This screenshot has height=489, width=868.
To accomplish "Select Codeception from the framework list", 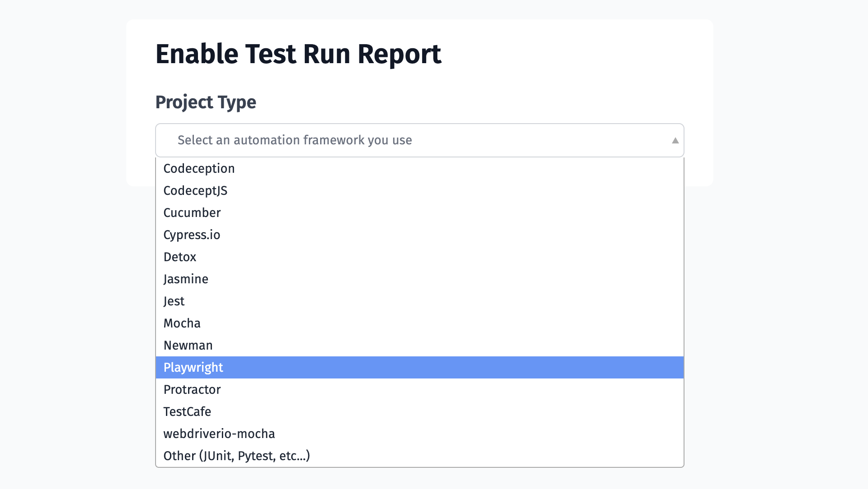I will point(420,168).
